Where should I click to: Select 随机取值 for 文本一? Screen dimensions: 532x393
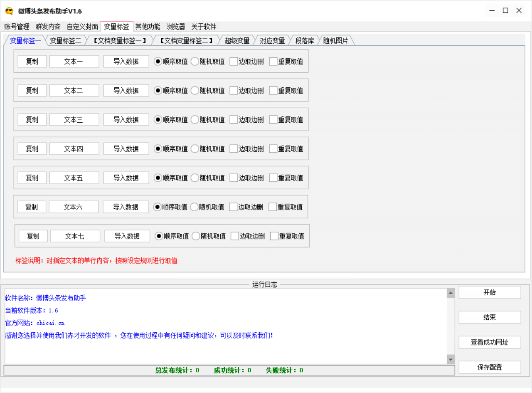click(207, 61)
